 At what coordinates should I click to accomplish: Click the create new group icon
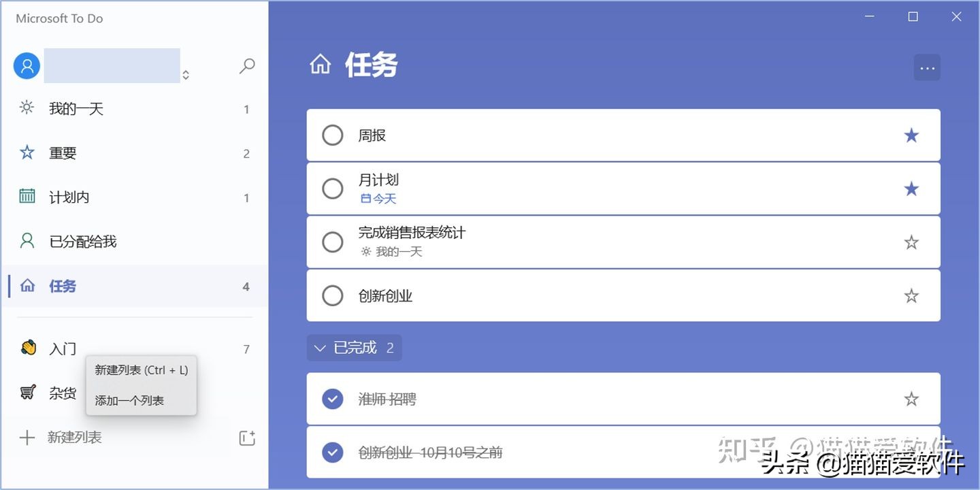pyautogui.click(x=247, y=438)
